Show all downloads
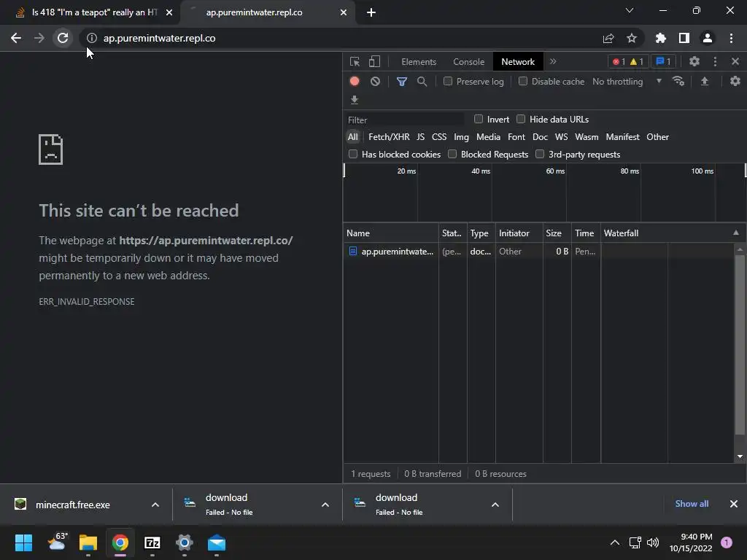Image resolution: width=747 pixels, height=560 pixels. click(692, 504)
